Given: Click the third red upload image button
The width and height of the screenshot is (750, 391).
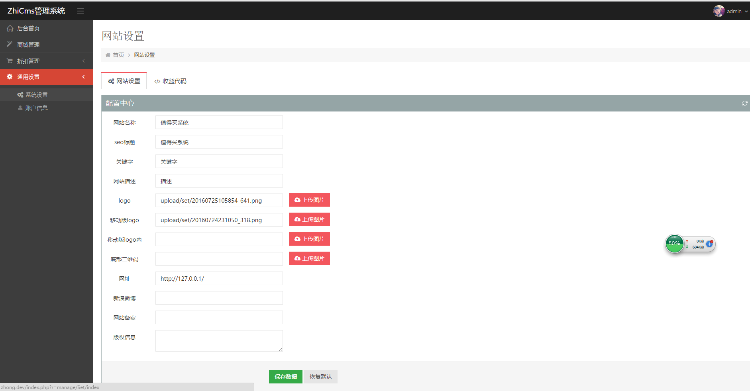Looking at the screenshot, I should click(309, 239).
